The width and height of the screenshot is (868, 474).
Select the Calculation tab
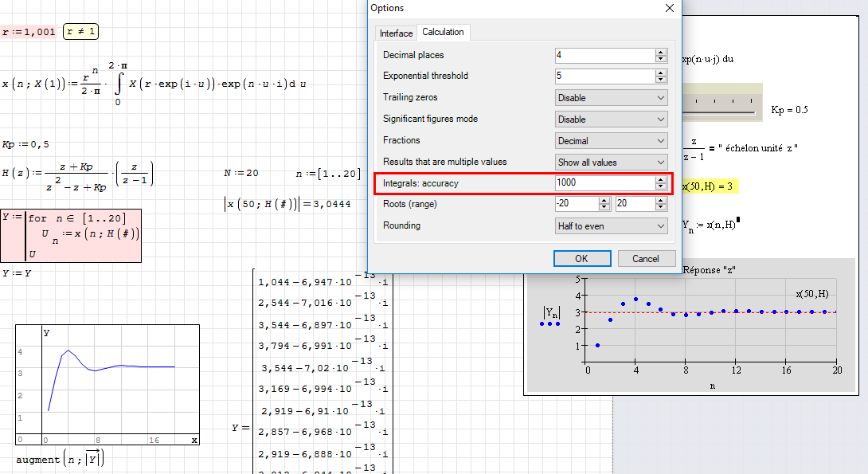coord(443,32)
